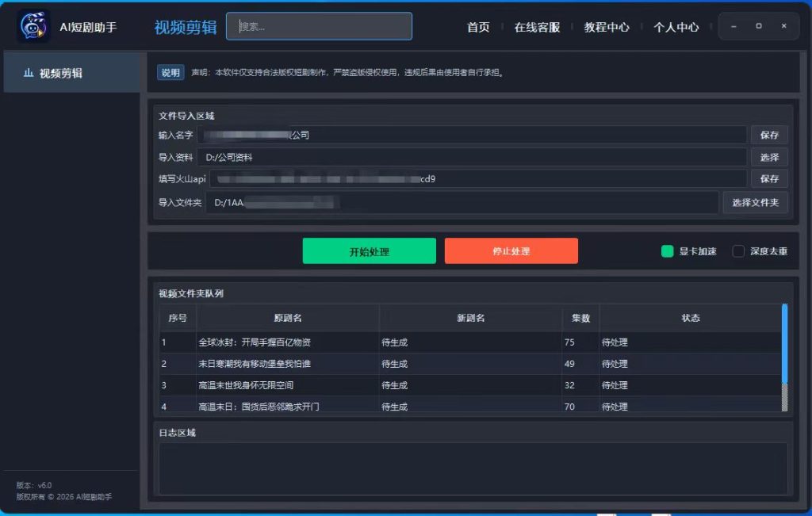Maximize the AI短剧助手 window
The width and height of the screenshot is (812, 516).
(759, 26)
